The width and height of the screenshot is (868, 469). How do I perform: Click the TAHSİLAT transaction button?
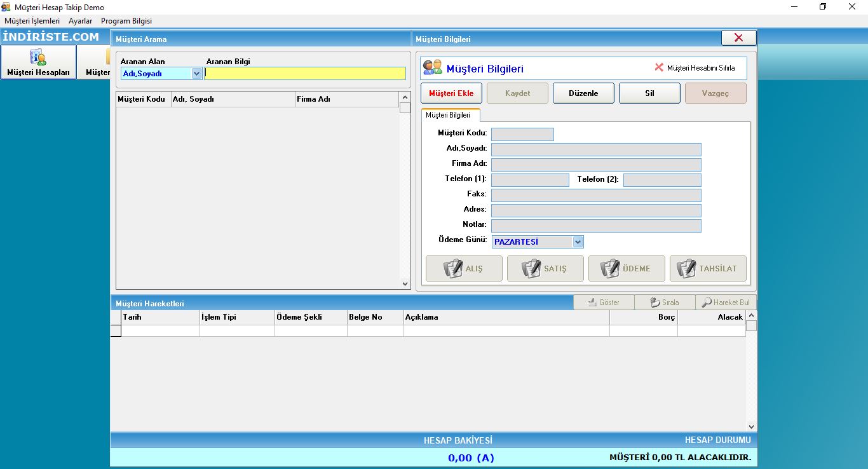pyautogui.click(x=708, y=268)
